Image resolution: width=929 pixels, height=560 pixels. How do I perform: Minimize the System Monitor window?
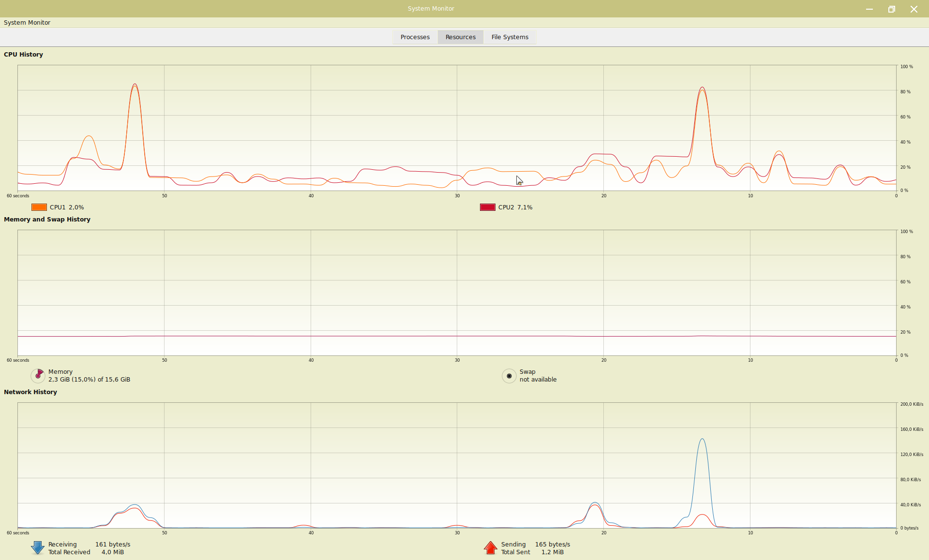(869, 9)
